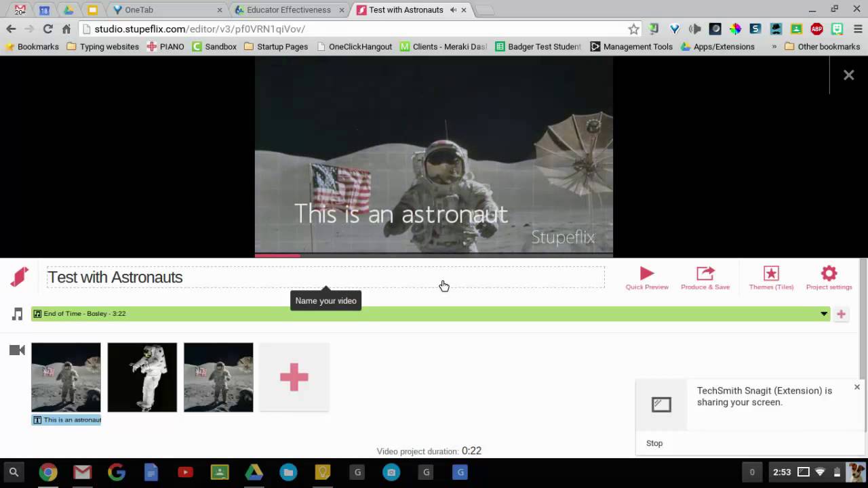868x488 pixels.
Task: Open the Adblock Plus extension
Action: [817, 29]
